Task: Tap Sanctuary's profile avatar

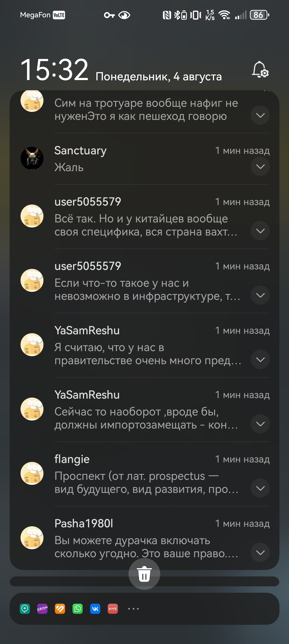Action: tap(32, 158)
